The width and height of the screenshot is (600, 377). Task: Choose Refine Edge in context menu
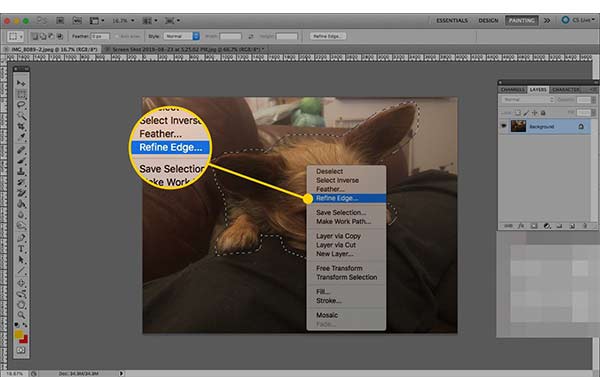point(346,198)
